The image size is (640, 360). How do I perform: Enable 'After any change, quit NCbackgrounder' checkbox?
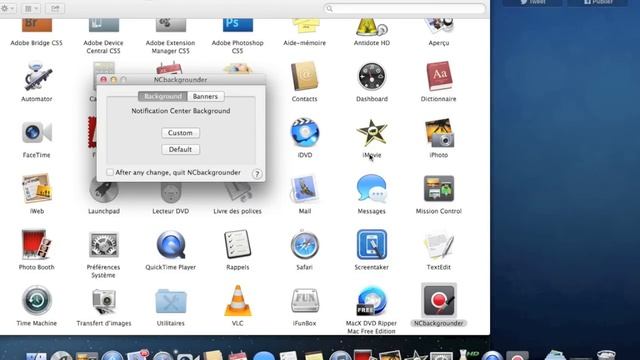(110, 172)
